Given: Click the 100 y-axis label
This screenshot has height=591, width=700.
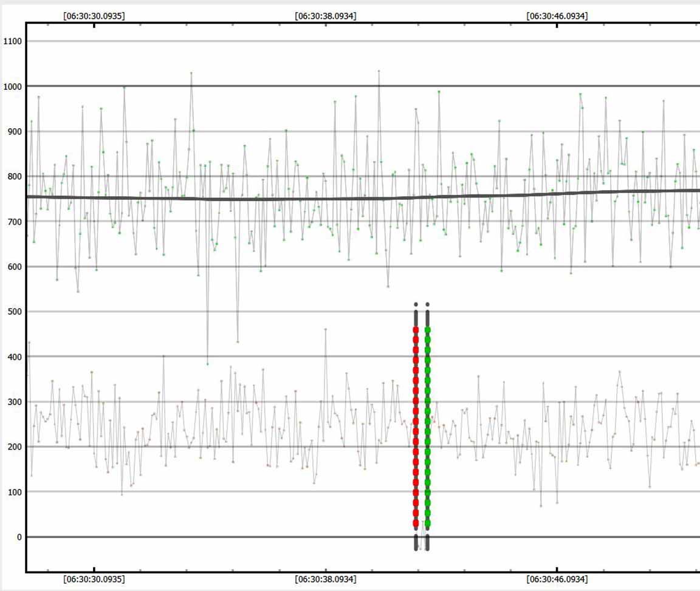Looking at the screenshot, I should coord(15,493).
